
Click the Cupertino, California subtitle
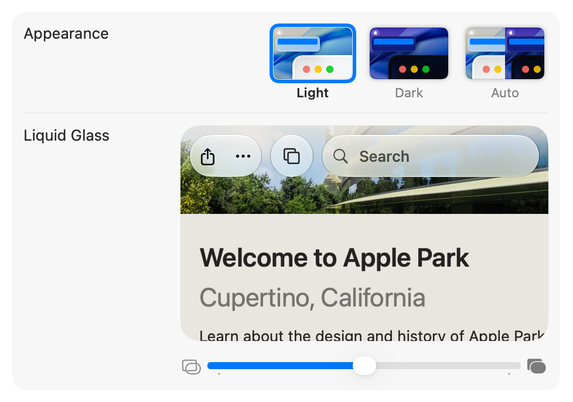(x=312, y=297)
